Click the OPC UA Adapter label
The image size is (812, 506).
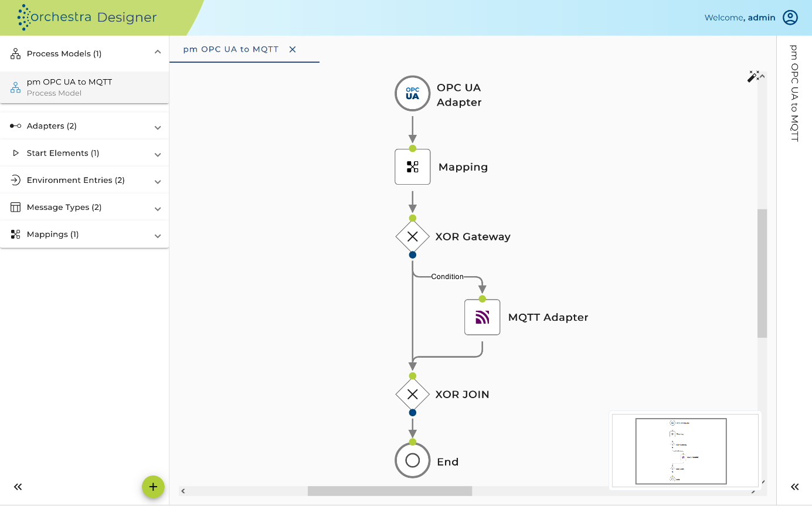click(459, 95)
